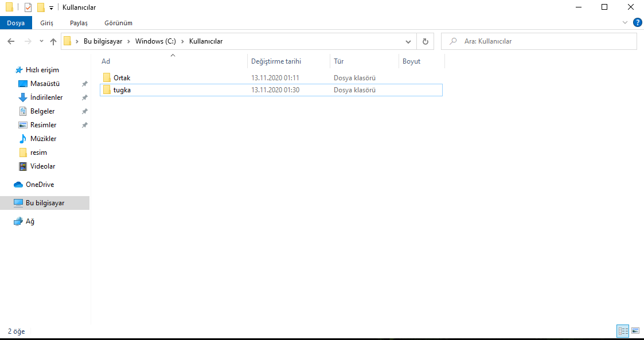Click the Ortak folder icon

pyautogui.click(x=107, y=77)
